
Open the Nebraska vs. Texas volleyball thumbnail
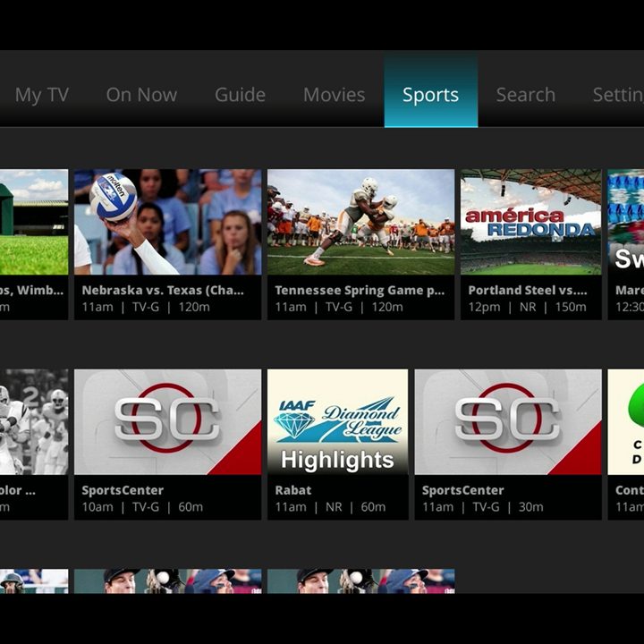click(167, 222)
